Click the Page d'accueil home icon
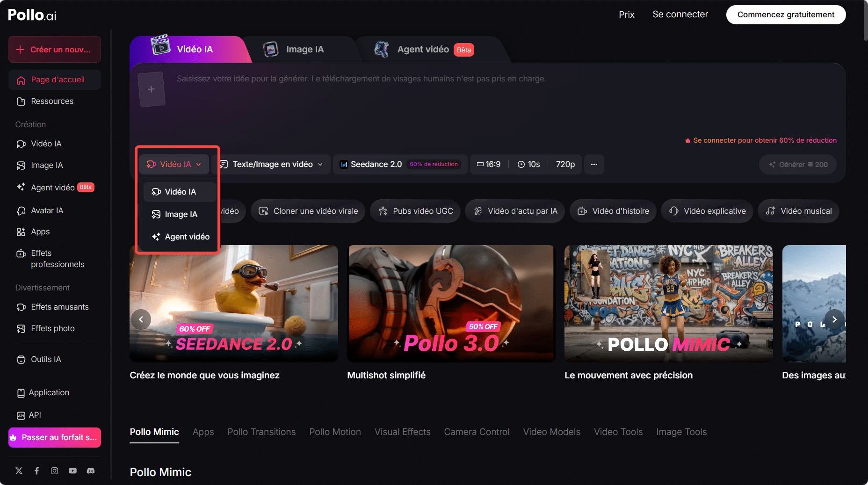The width and height of the screenshot is (868, 485). pos(21,80)
